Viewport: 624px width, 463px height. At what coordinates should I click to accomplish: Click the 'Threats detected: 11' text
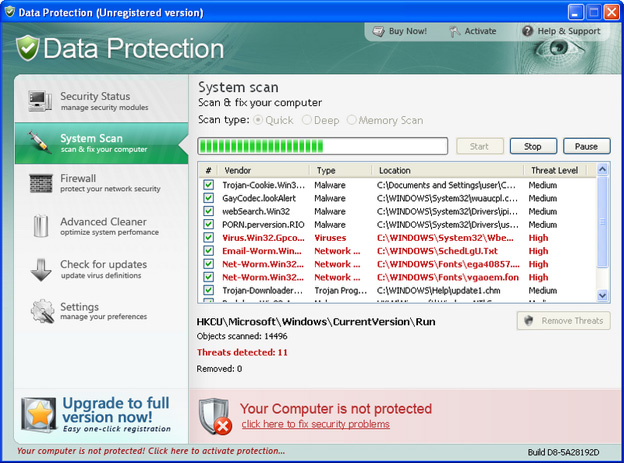pos(242,352)
